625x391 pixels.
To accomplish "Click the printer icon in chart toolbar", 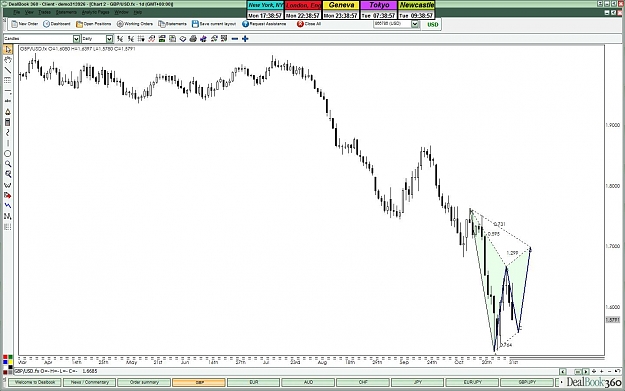I will point(193,39).
